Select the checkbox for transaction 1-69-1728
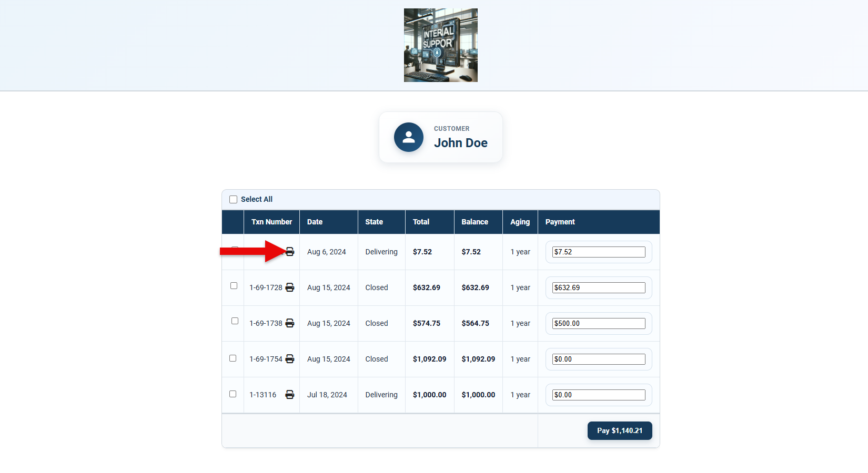 pyautogui.click(x=234, y=286)
